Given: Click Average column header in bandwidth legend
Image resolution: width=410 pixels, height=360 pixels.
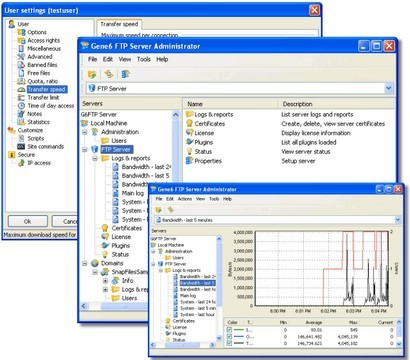Looking at the screenshot, I should tap(314, 323).
